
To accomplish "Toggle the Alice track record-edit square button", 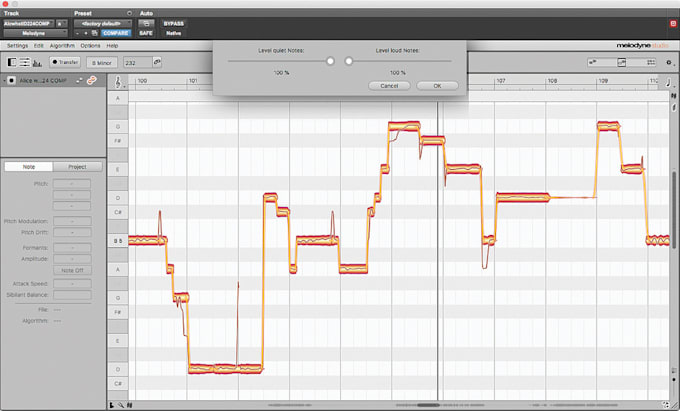I will click(12, 80).
